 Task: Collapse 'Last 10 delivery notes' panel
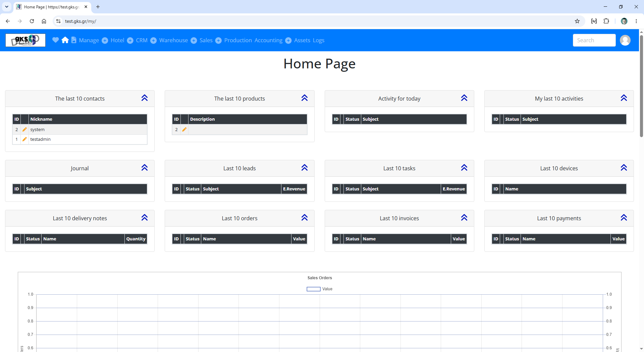click(x=145, y=218)
